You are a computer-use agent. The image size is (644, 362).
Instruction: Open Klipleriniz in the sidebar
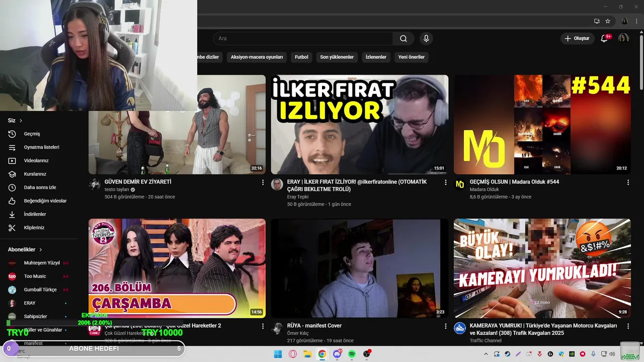[39, 228]
